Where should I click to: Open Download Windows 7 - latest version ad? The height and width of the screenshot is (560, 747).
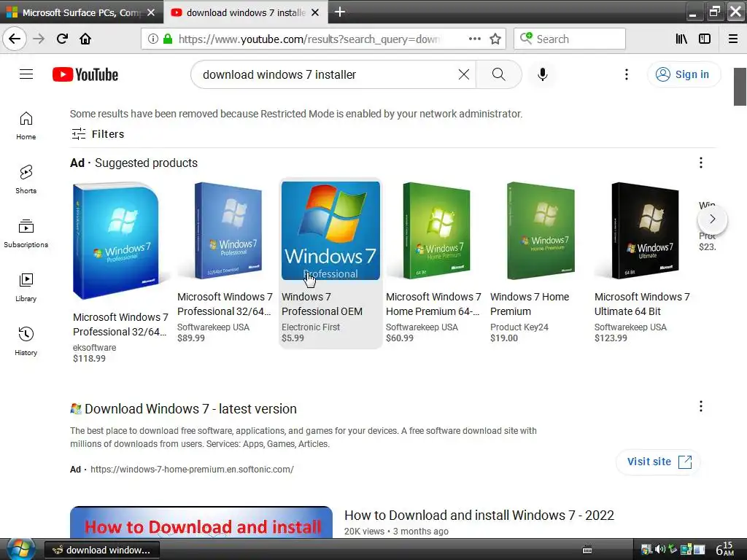tap(190, 408)
